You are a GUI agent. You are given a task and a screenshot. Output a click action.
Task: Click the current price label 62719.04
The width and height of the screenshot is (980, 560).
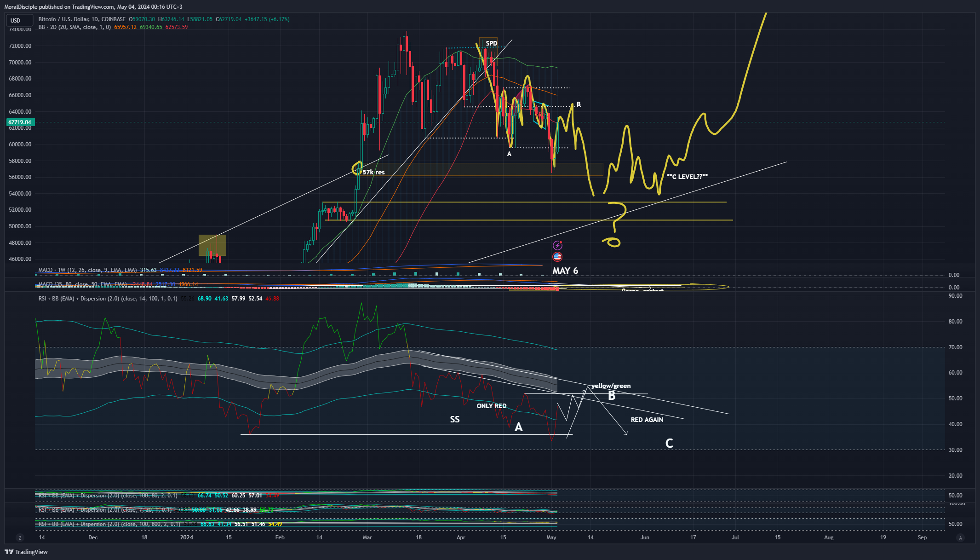pyautogui.click(x=20, y=122)
